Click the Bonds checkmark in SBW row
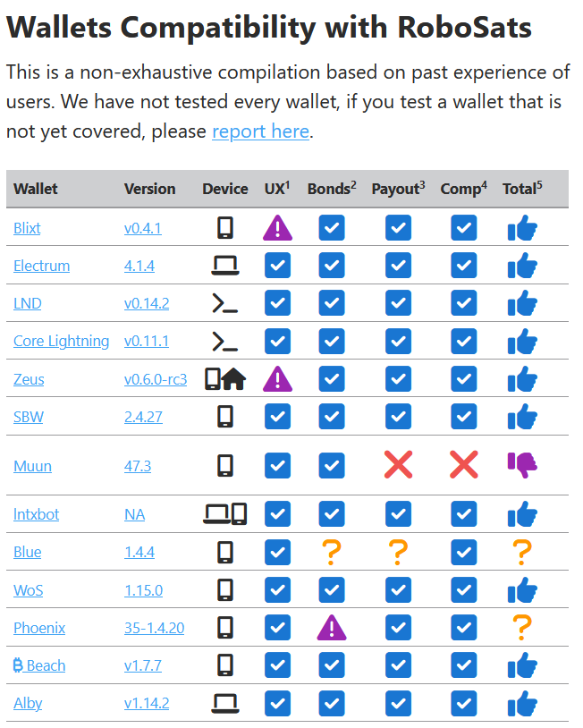The width and height of the screenshot is (583, 728). [332, 417]
